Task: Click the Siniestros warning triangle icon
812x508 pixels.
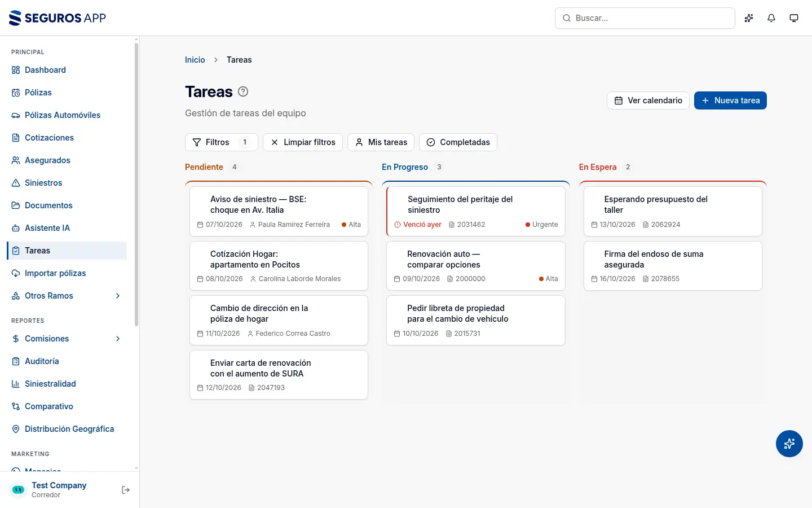Action: pyautogui.click(x=16, y=183)
